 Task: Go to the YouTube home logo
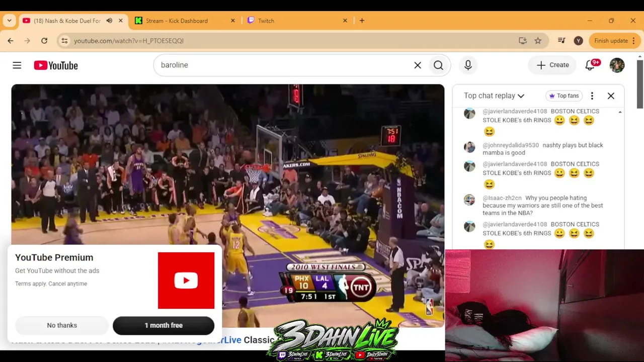point(56,65)
